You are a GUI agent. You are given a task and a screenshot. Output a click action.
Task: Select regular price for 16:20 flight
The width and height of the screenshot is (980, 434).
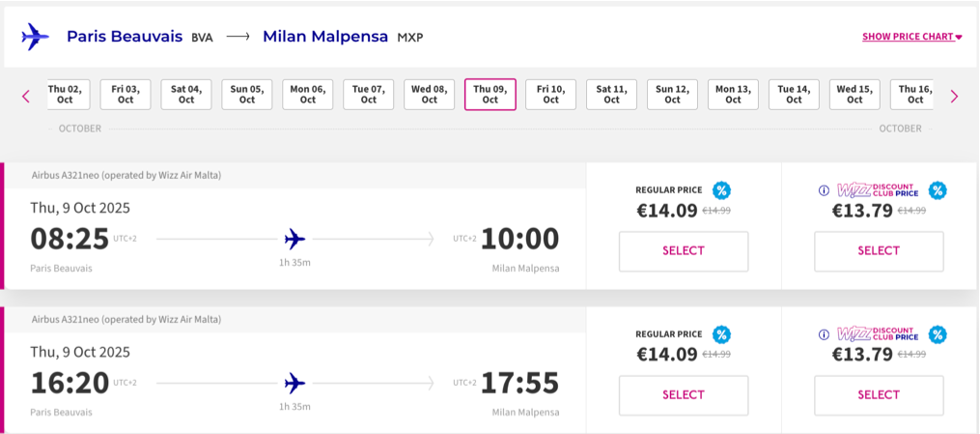click(x=684, y=394)
